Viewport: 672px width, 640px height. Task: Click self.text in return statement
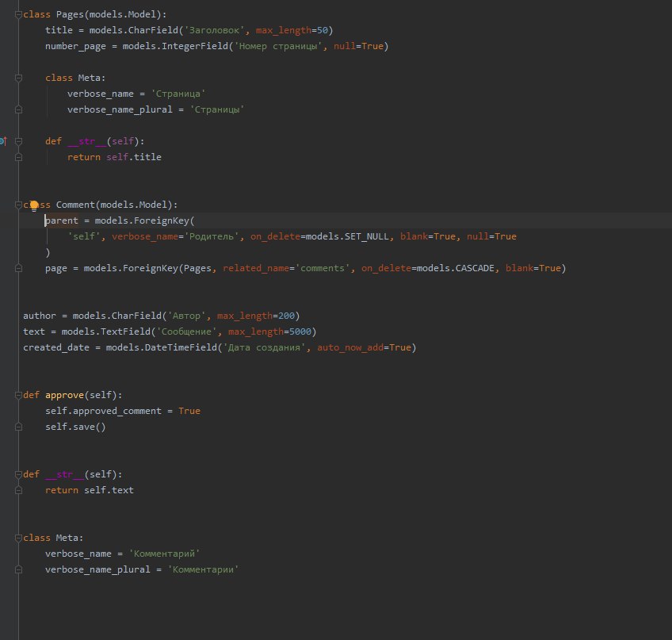point(109,490)
